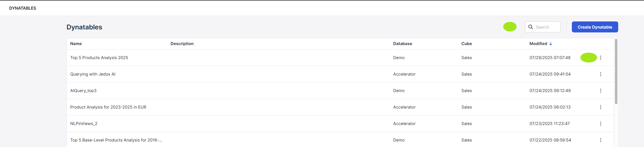Select the AIQuery_top3 entry
This screenshot has width=644, height=147.
tap(83, 91)
